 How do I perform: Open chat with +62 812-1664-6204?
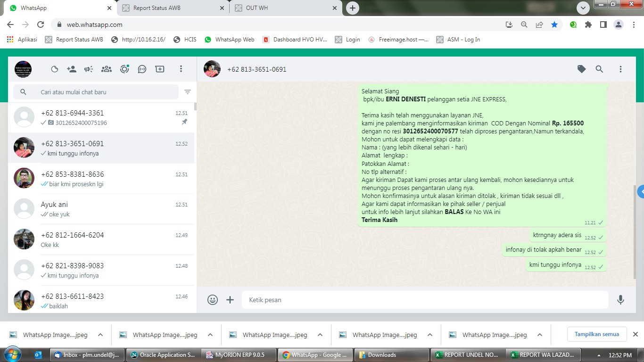click(x=101, y=240)
